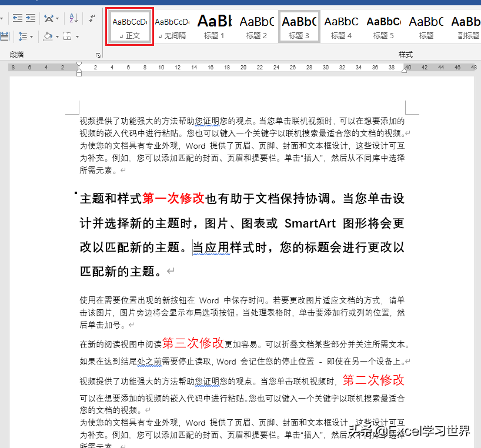
Task: Toggle show/hide paragraph marks
Action: pos(92,18)
